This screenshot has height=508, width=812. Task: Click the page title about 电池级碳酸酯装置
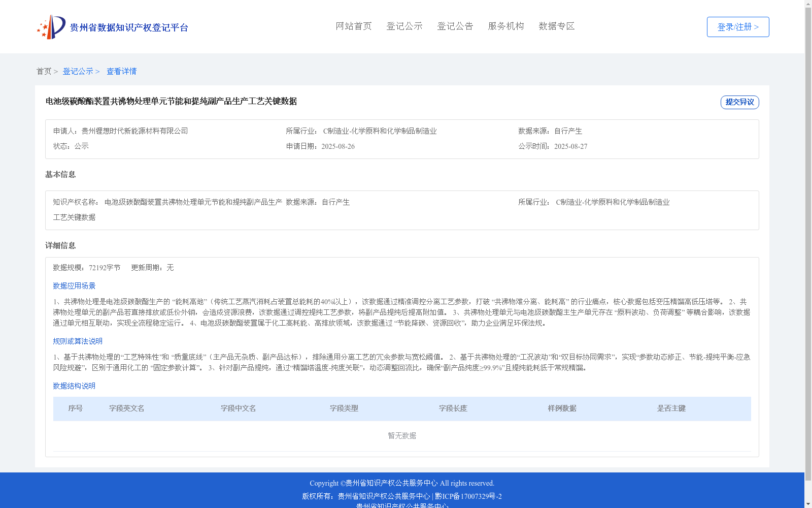point(171,101)
